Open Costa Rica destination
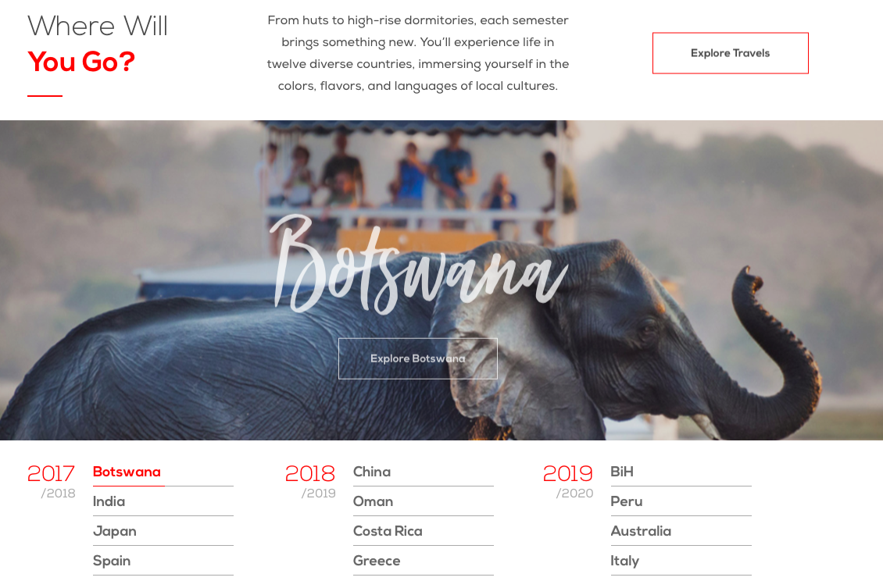Image resolution: width=883 pixels, height=588 pixels. click(x=388, y=531)
